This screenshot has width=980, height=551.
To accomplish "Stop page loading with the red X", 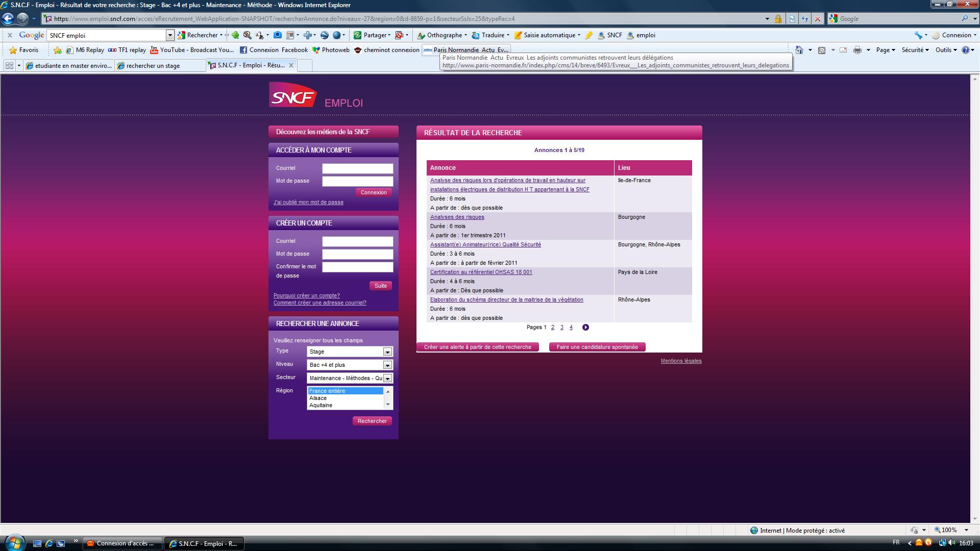I will pyautogui.click(x=818, y=19).
